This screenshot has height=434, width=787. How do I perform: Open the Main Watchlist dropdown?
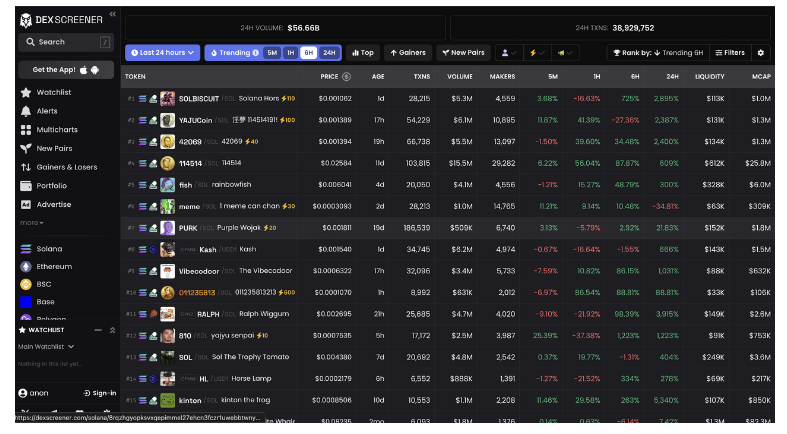[46, 347]
